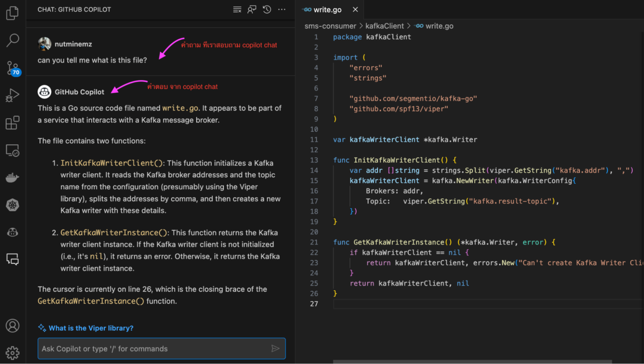Click the "github.com/segmentio/kafka-go" import string
The height and width of the screenshot is (364, 644).
coord(413,99)
